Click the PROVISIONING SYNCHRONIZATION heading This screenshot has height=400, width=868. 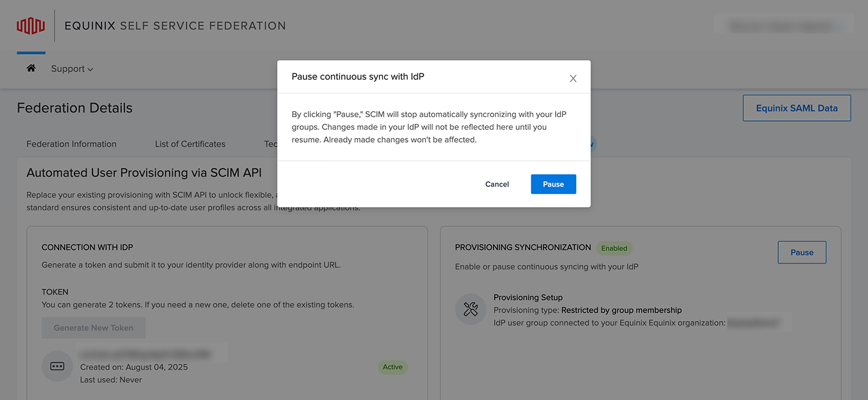pyautogui.click(x=523, y=247)
